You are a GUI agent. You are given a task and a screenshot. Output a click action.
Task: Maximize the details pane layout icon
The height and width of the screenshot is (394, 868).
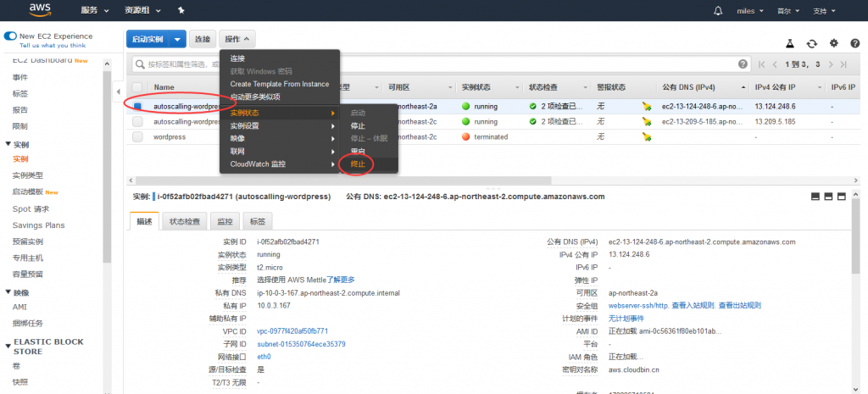click(x=842, y=197)
